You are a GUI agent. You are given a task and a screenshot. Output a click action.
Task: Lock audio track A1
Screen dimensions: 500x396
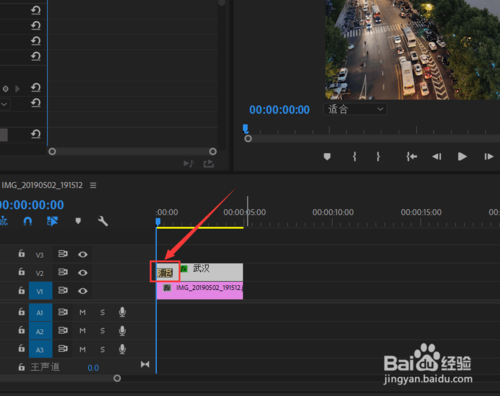[21, 312]
